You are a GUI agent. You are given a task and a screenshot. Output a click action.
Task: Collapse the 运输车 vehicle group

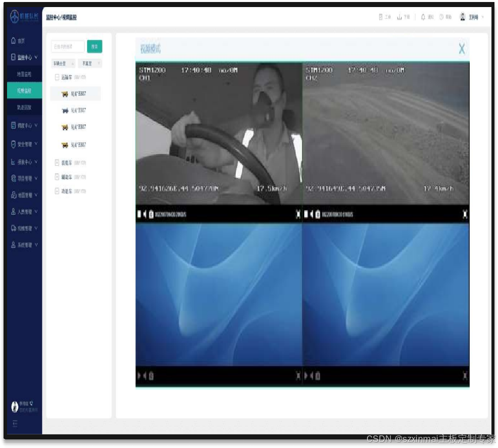click(x=57, y=78)
